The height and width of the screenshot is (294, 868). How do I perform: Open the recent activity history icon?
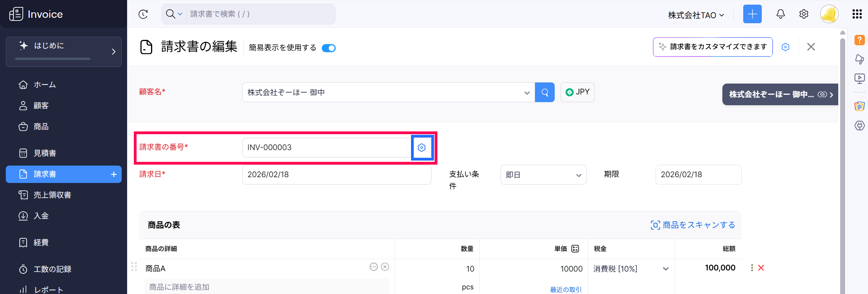[143, 14]
